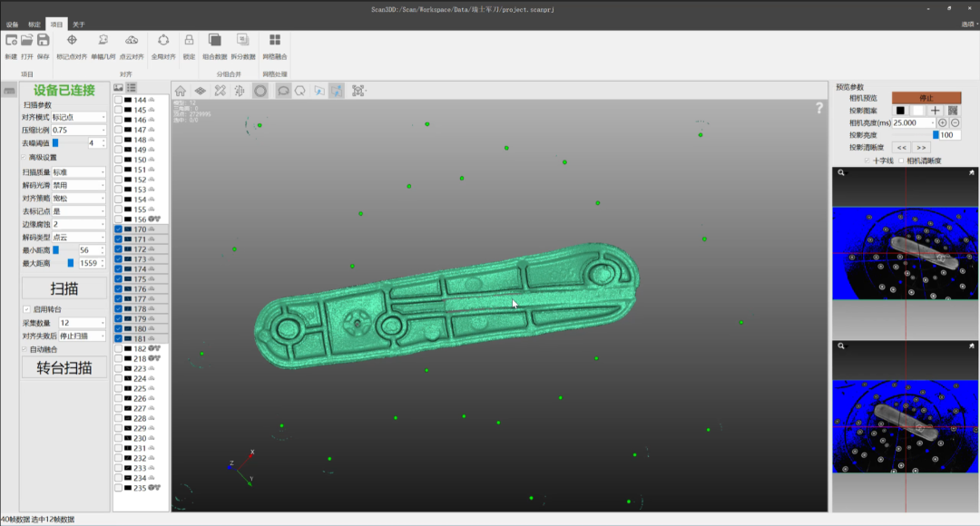Open the 解码光滑 dropdown
980x526 pixels.
point(79,185)
